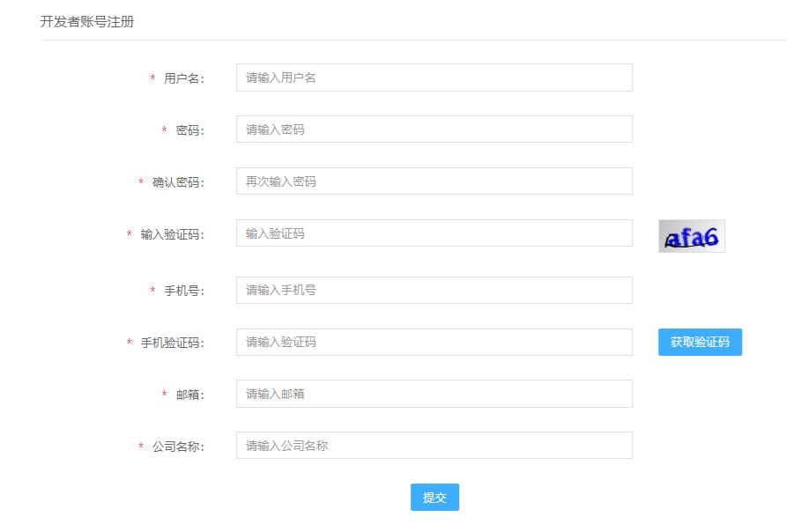Click the 密码 label
This screenshot has height=532, width=787.
click(x=189, y=130)
